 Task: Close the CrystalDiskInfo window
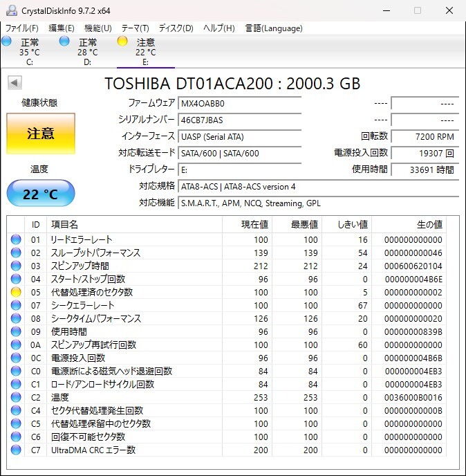click(x=449, y=10)
